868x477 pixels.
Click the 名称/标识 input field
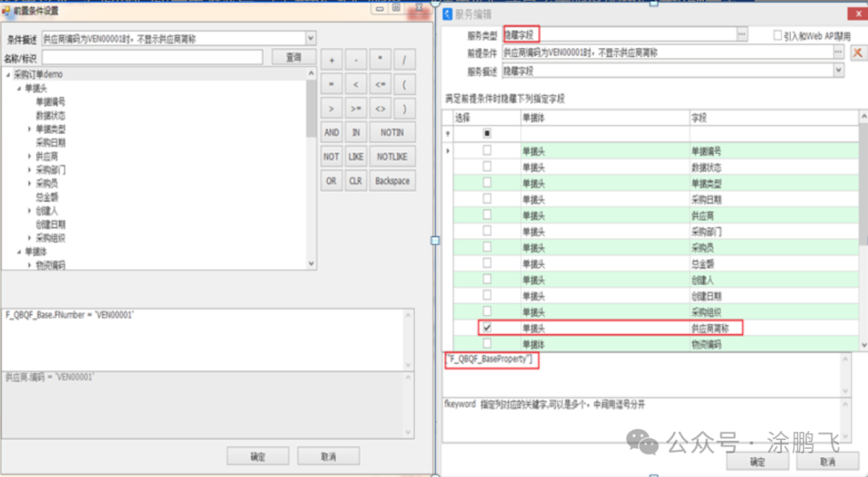click(x=153, y=58)
